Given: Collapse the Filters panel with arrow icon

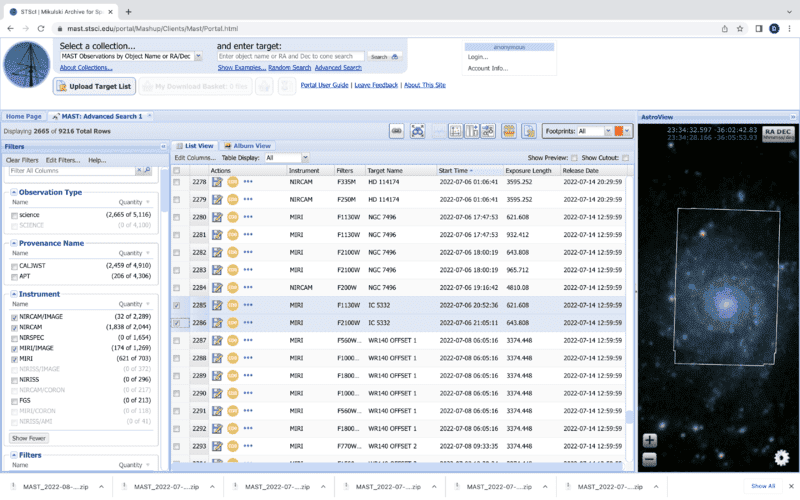Looking at the screenshot, I should coord(163,146).
